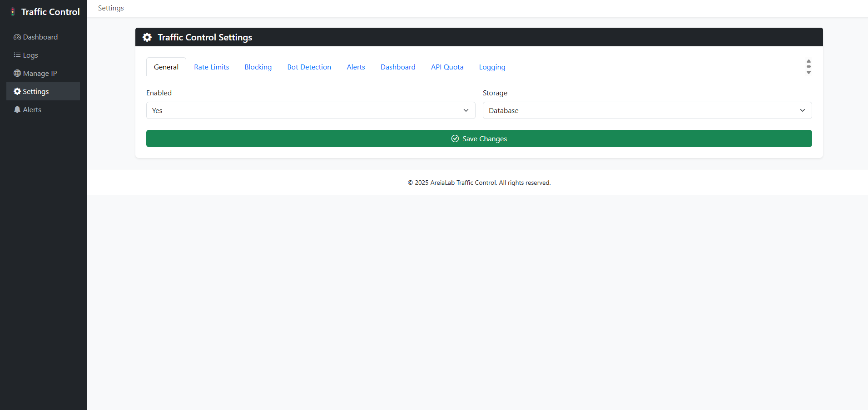Open the Bot Detection tab

[309, 67]
